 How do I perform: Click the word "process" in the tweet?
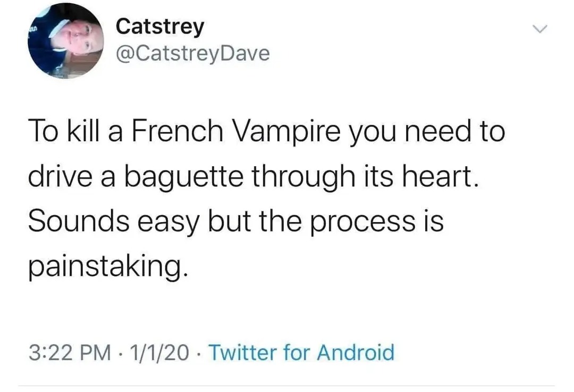363,222
